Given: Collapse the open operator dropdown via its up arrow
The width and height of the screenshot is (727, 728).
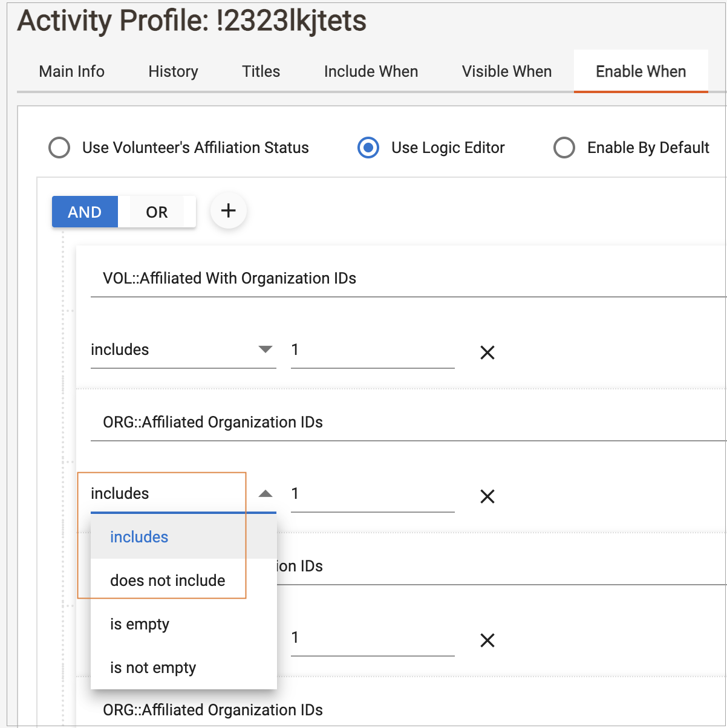Looking at the screenshot, I should 265,494.
